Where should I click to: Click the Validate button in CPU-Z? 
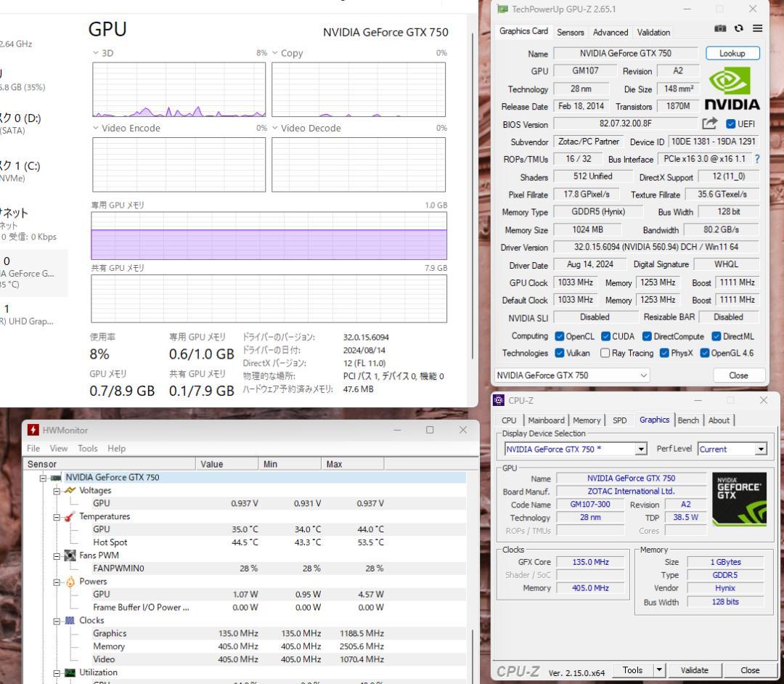[695, 670]
